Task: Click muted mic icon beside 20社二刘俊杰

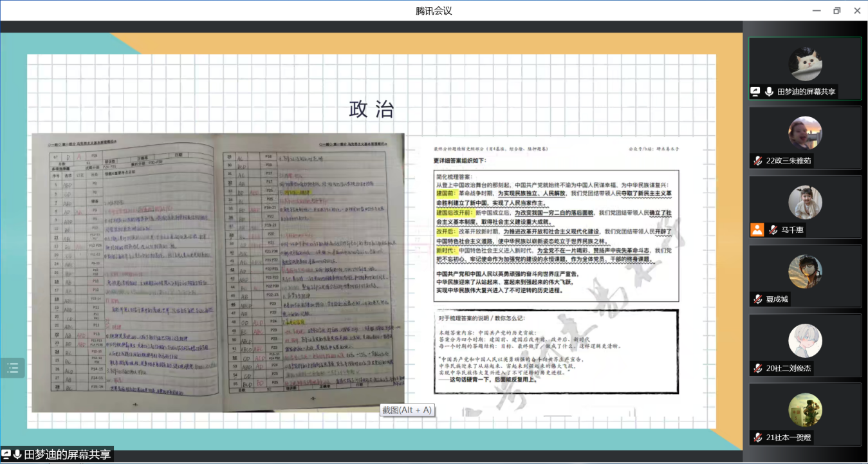Action: click(x=759, y=369)
